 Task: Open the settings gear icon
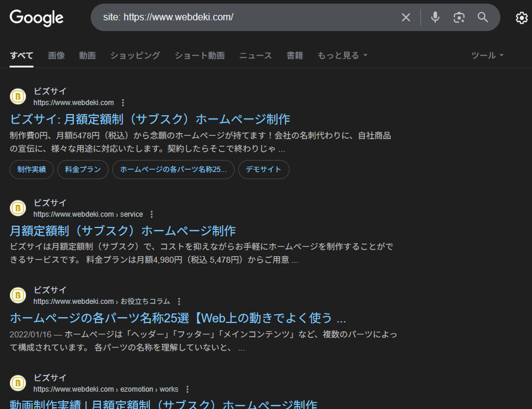(521, 18)
